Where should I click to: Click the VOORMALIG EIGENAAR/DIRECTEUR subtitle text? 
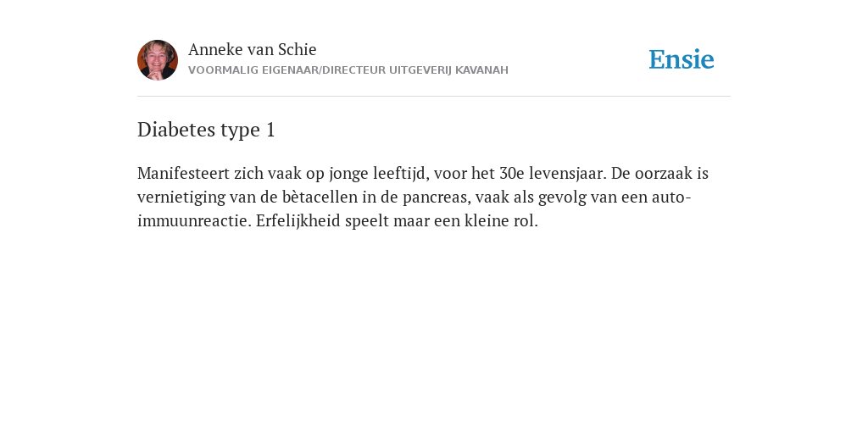pyautogui.click(x=287, y=70)
